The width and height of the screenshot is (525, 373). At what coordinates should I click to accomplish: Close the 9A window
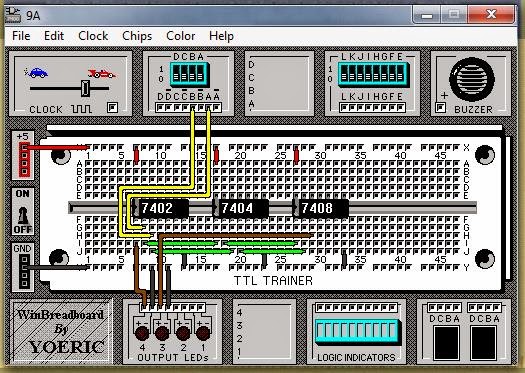click(x=491, y=14)
